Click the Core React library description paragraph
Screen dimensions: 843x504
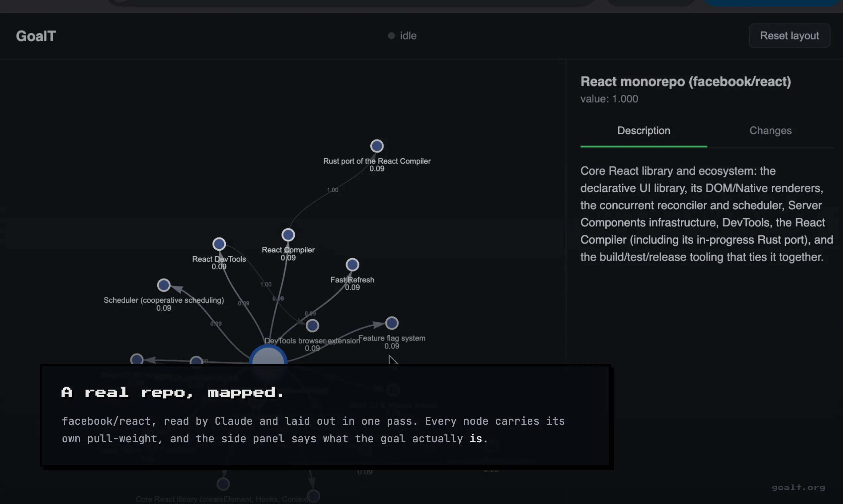[706, 214]
